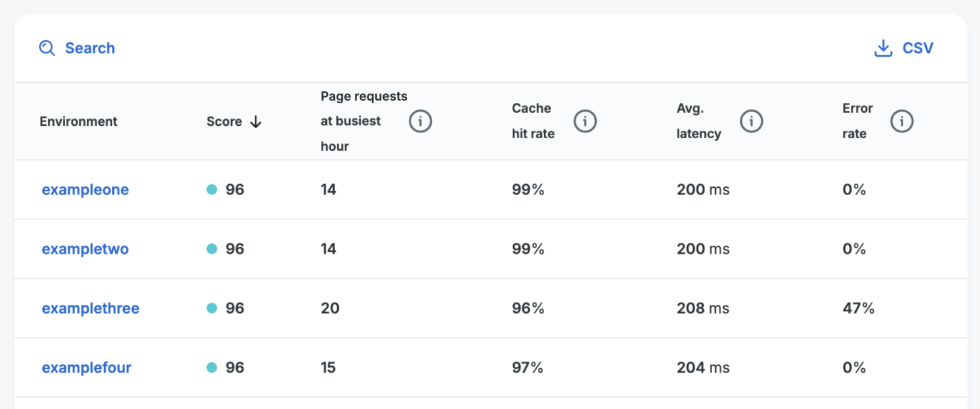
Task: Click the 47% error rate for examplethree
Action: 858,308
